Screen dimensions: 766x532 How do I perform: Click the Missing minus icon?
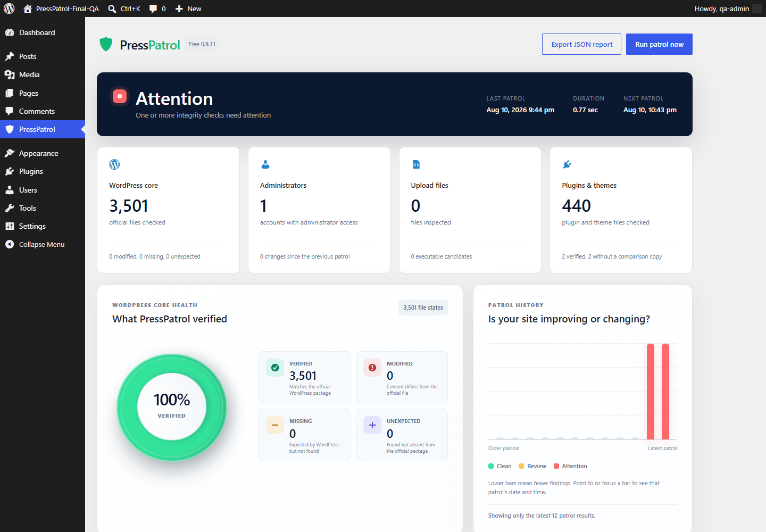point(275,425)
